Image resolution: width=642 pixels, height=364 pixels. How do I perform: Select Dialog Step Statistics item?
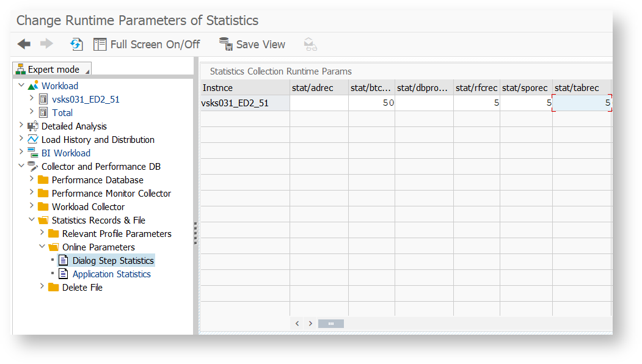click(x=113, y=260)
